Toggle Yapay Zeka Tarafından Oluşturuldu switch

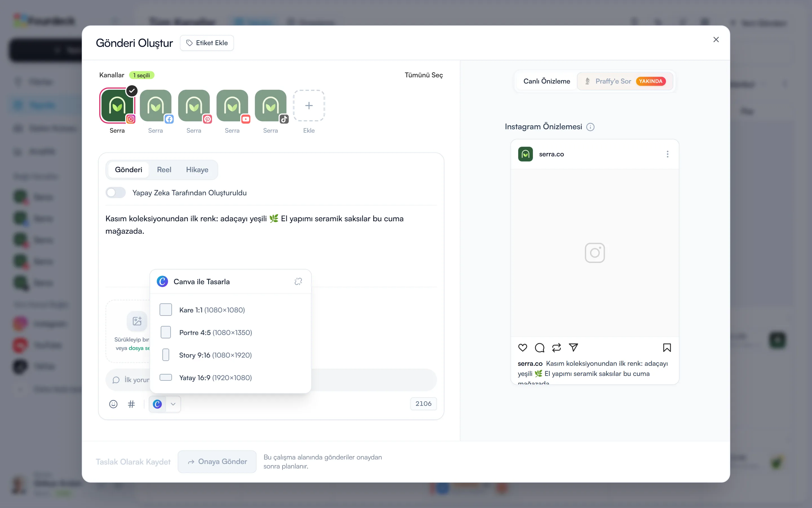(115, 192)
